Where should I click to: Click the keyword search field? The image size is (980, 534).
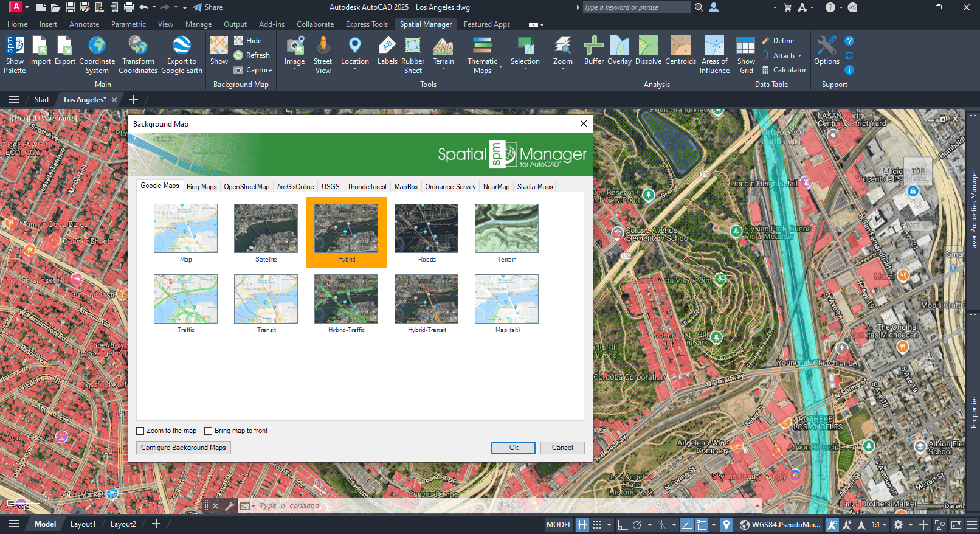pyautogui.click(x=636, y=7)
